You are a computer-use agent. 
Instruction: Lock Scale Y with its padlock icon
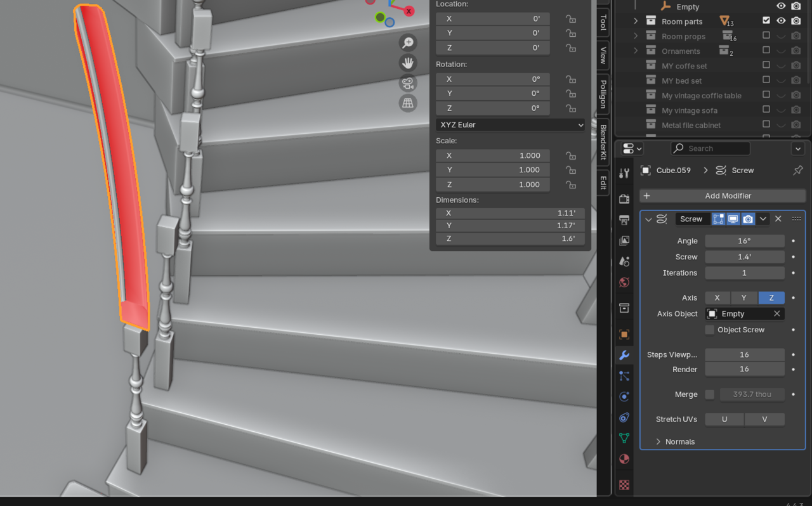571,170
